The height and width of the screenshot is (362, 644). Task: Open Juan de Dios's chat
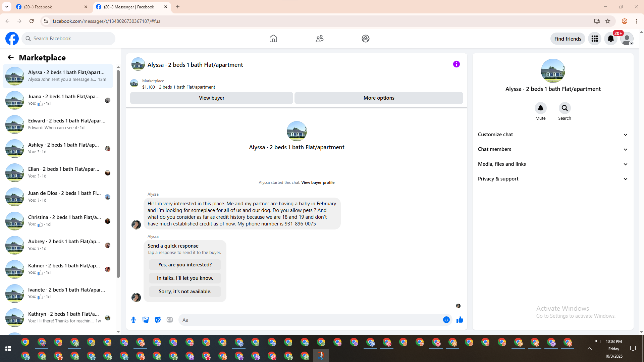tap(58, 197)
